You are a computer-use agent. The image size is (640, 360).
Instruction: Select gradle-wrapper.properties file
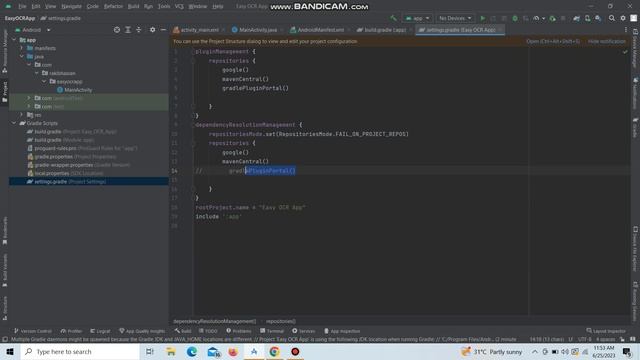pos(64,165)
